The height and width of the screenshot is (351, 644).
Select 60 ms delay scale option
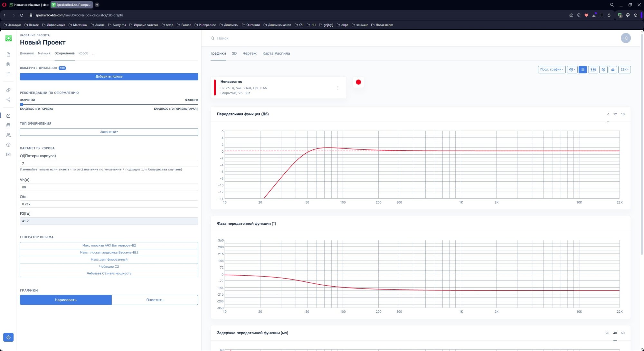[x=623, y=333]
